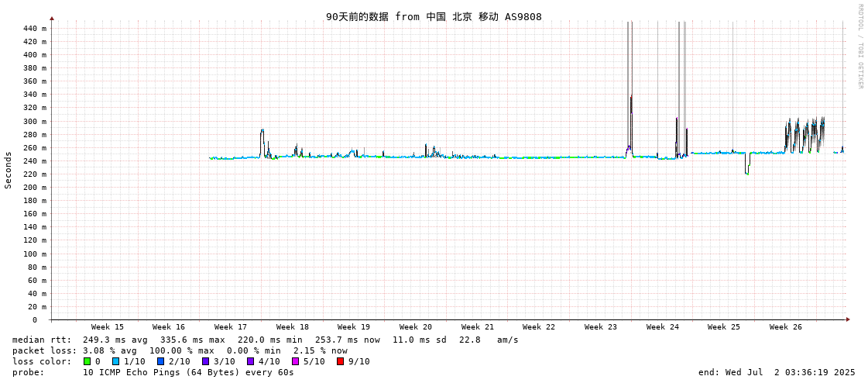Click the 220.0 ms min value
868x383 pixels.
(x=270, y=340)
